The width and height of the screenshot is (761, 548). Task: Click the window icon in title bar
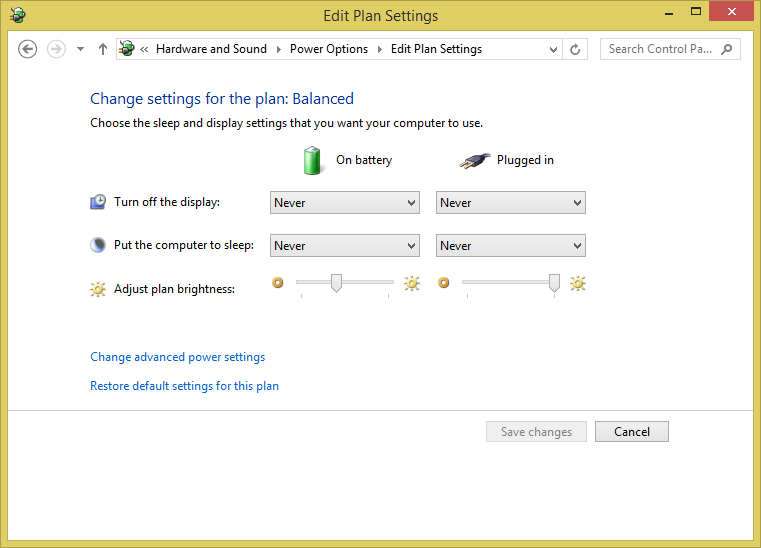pos(17,15)
